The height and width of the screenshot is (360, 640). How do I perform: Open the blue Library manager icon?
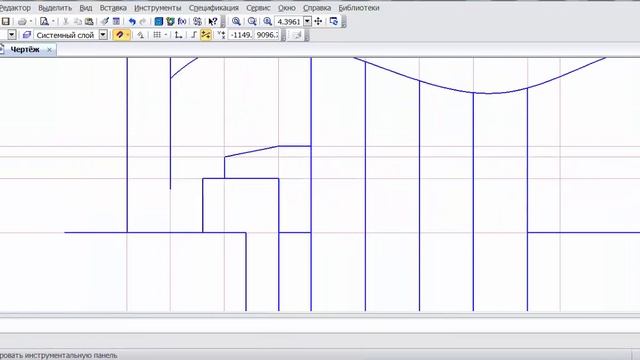coord(159,21)
